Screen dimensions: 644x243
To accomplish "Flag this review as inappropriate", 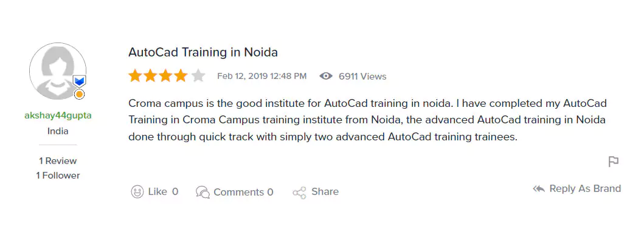I will (614, 162).
